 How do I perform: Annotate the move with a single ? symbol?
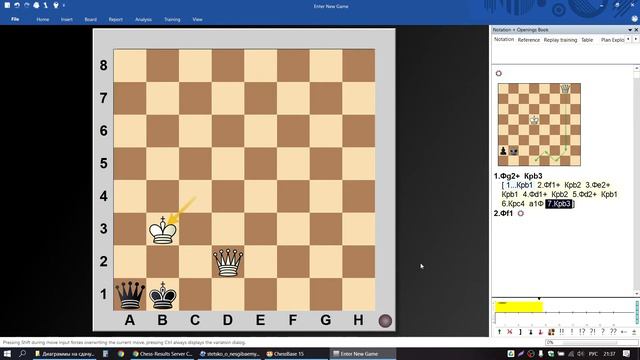[603, 332]
